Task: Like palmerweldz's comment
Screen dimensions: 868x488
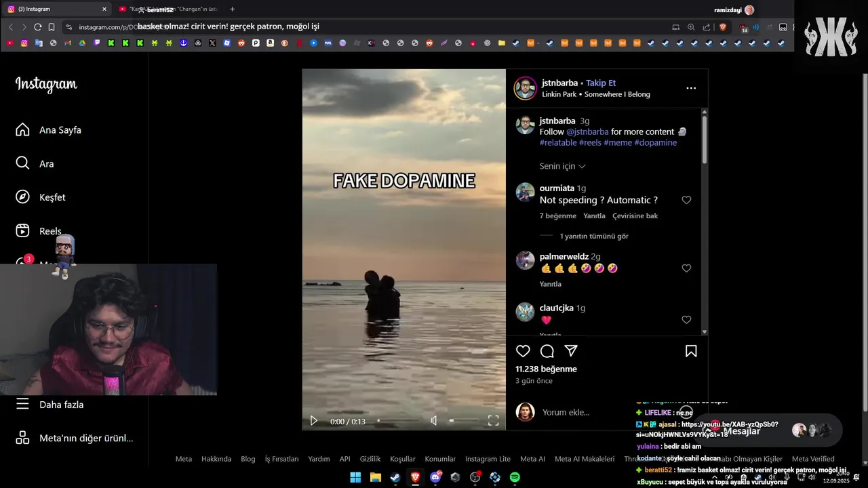Action: click(686, 268)
